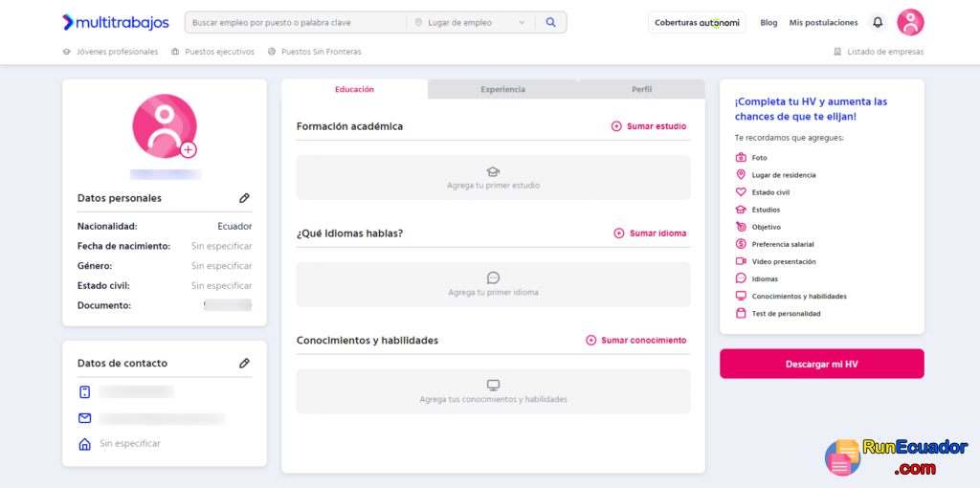Click the chat icon beside Idiomas reminder
This screenshot has width=980, height=488.
click(x=741, y=278)
